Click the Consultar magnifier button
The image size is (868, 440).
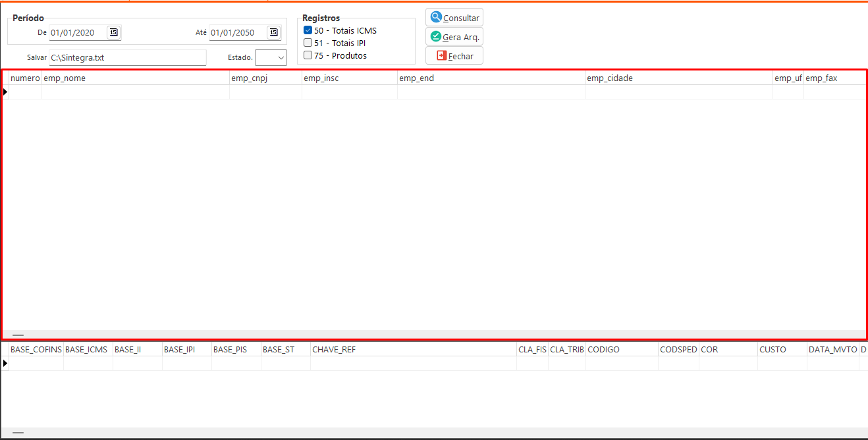[x=454, y=18]
